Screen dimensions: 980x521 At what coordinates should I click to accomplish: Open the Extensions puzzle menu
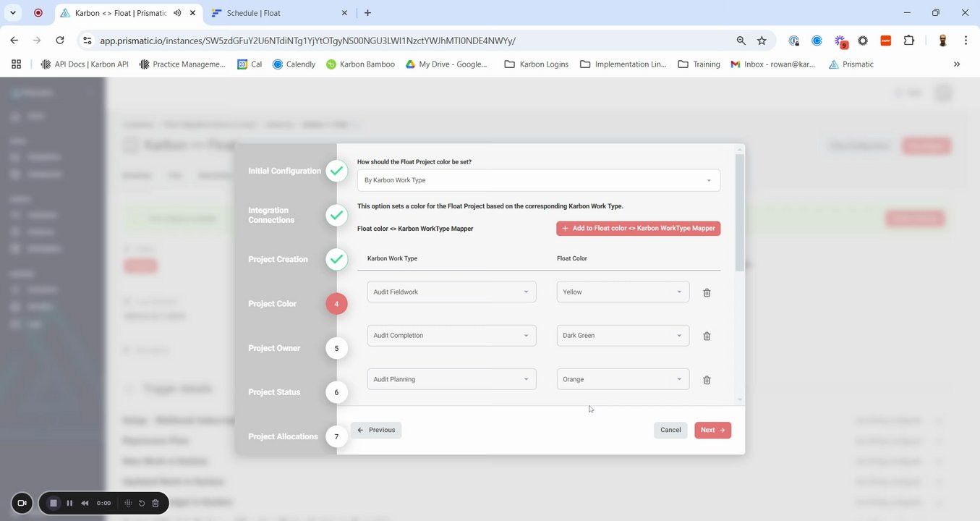coord(909,41)
